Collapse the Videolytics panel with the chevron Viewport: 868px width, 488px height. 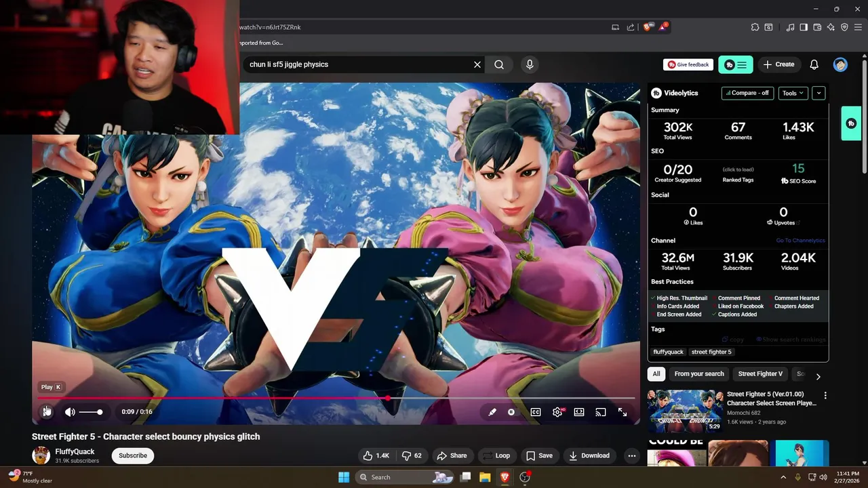coord(818,93)
